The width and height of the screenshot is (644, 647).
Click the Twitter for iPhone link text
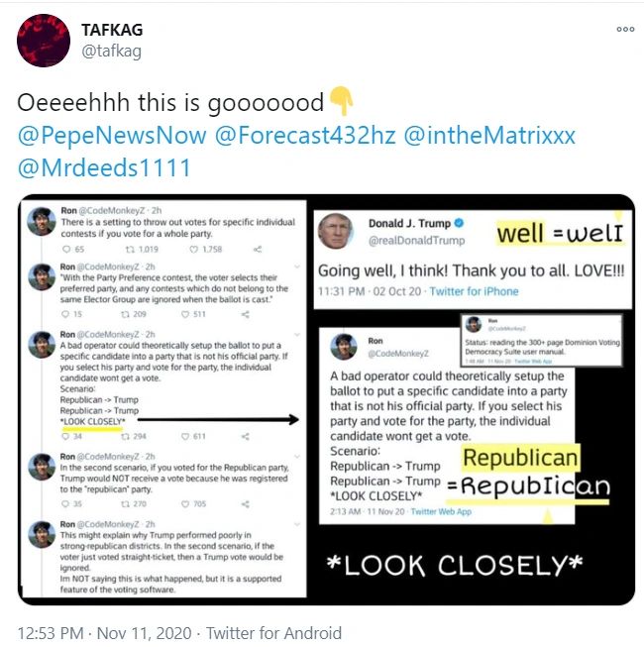tap(474, 291)
